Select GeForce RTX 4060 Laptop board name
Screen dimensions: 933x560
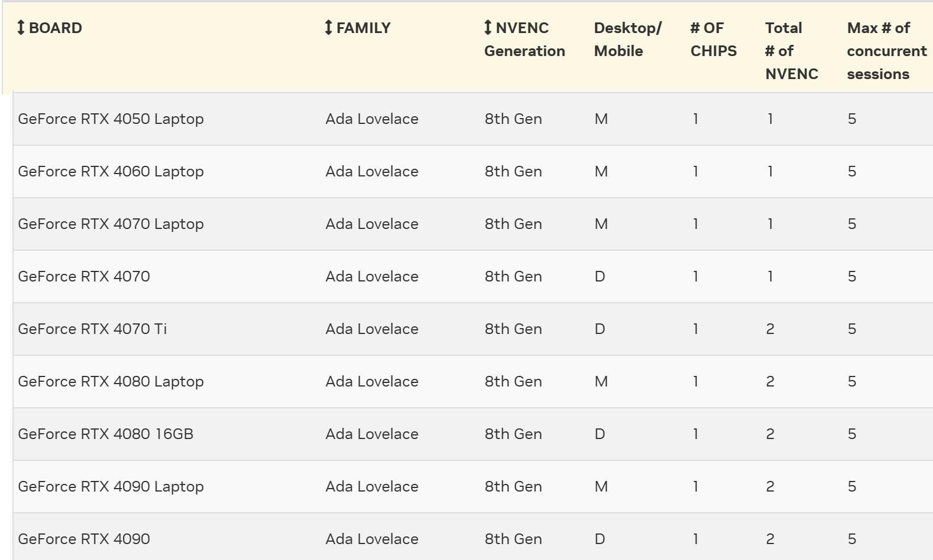tap(111, 171)
